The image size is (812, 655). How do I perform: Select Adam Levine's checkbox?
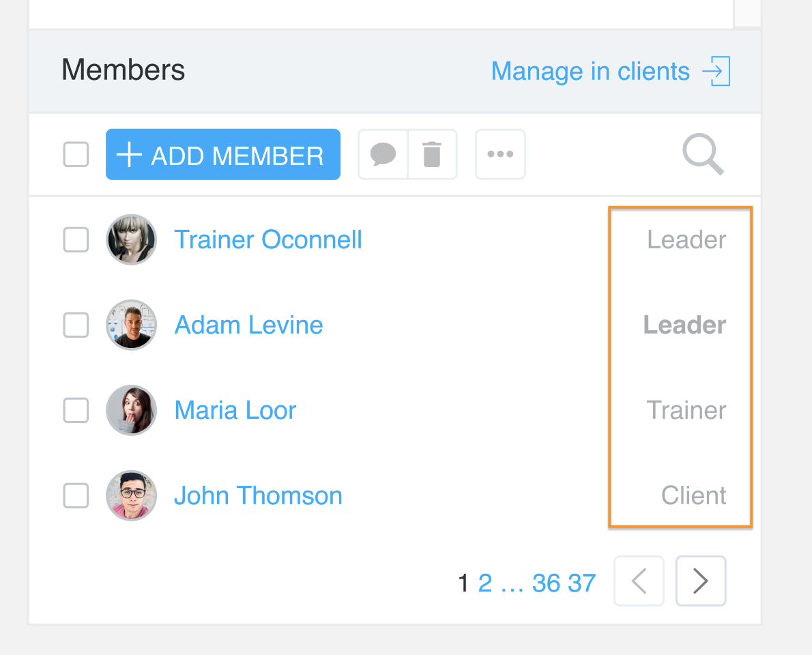(76, 325)
